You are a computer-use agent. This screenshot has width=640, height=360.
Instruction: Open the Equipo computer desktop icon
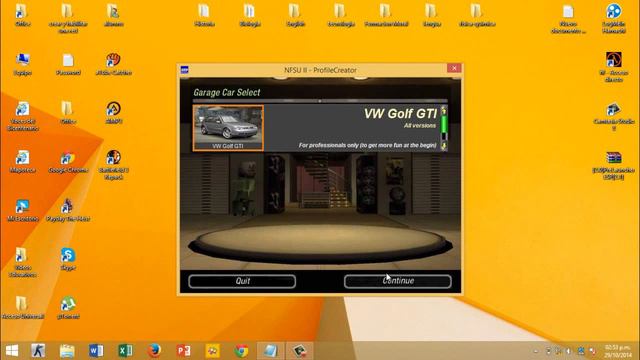coord(22,64)
